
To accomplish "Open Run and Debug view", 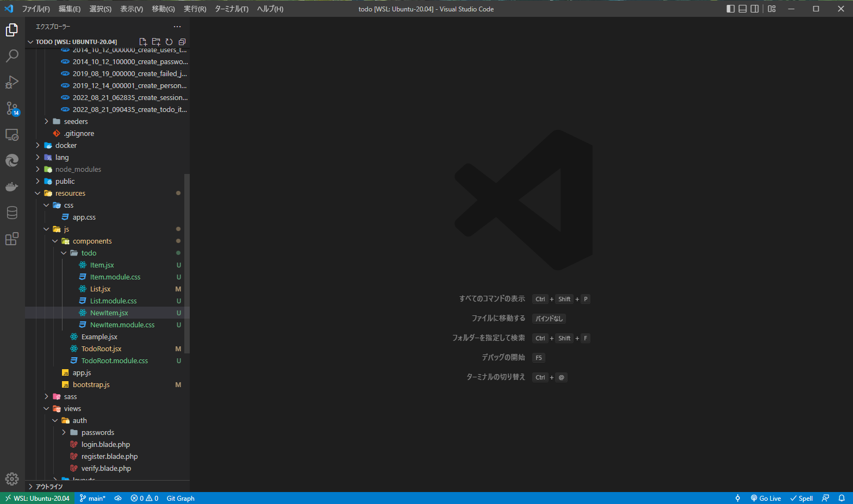I will pyautogui.click(x=12, y=82).
